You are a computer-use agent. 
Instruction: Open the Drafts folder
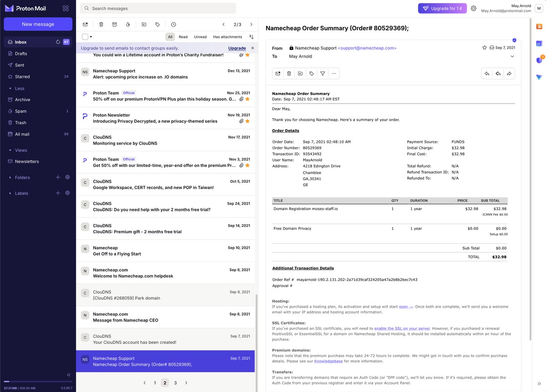pyautogui.click(x=21, y=54)
